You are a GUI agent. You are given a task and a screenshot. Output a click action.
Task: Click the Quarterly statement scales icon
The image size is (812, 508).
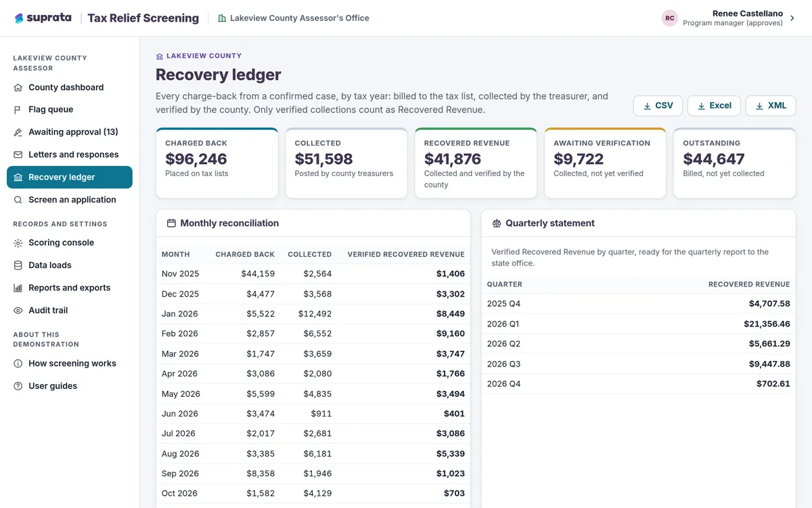click(x=497, y=223)
